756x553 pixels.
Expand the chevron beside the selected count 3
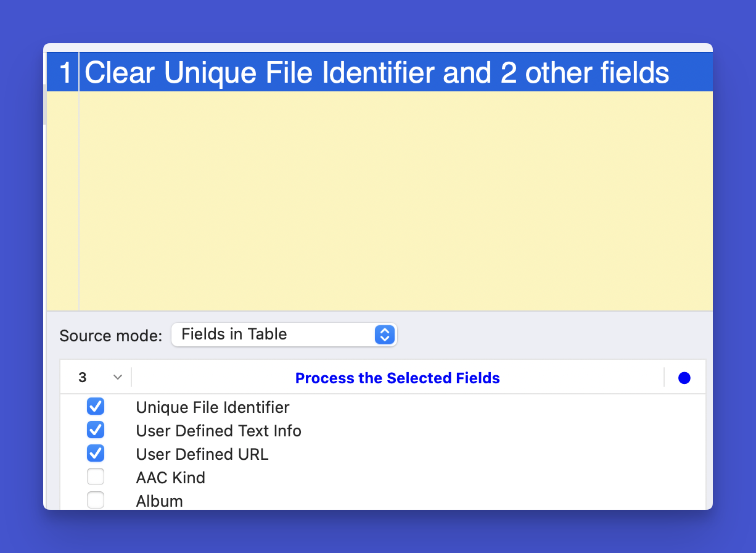(x=118, y=378)
